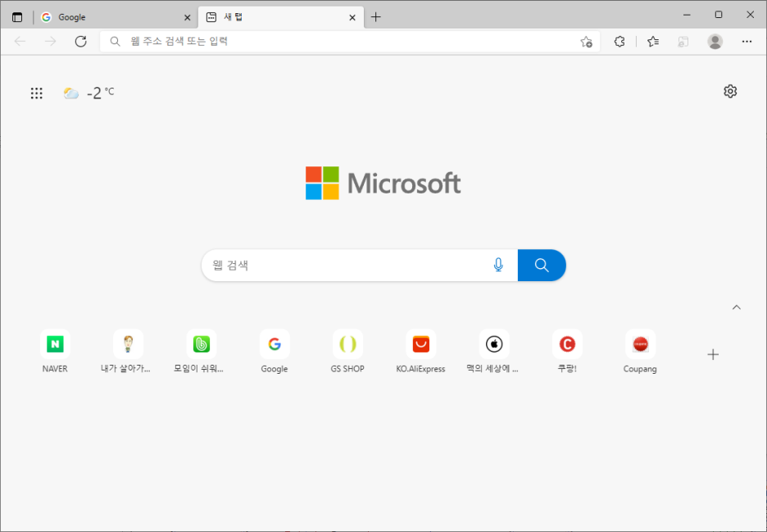This screenshot has height=532, width=767.
Task: Submit search with blue magnifier button
Action: click(542, 266)
